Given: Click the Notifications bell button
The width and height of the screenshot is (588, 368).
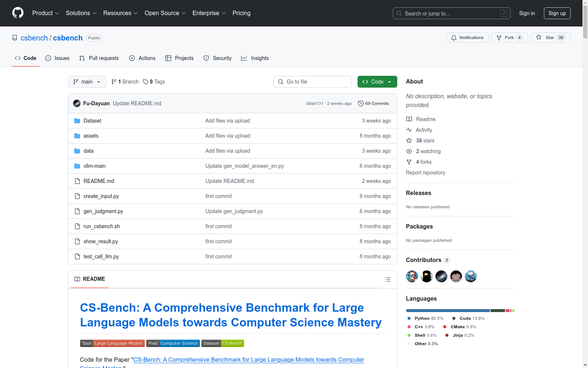Looking at the screenshot, I should pyautogui.click(x=467, y=38).
